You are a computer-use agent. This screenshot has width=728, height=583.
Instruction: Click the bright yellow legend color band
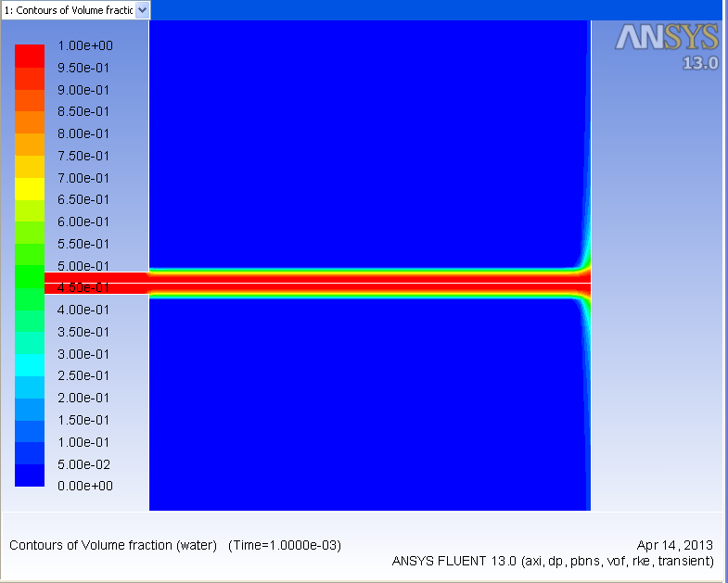coord(29,188)
